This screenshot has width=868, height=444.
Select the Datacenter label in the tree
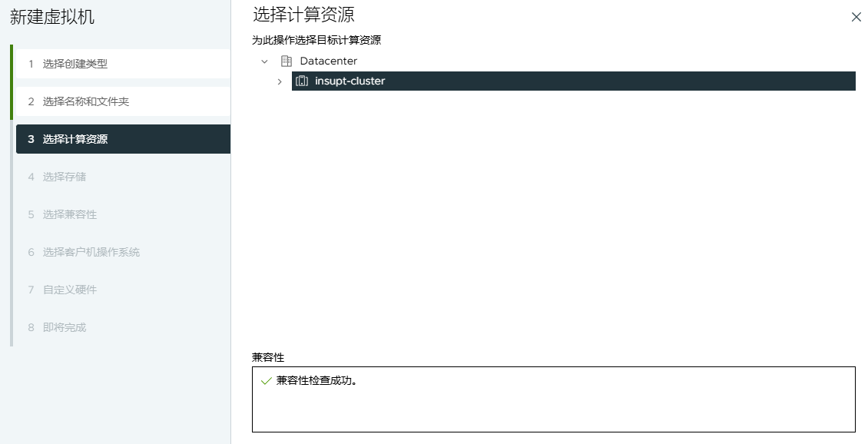(328, 61)
